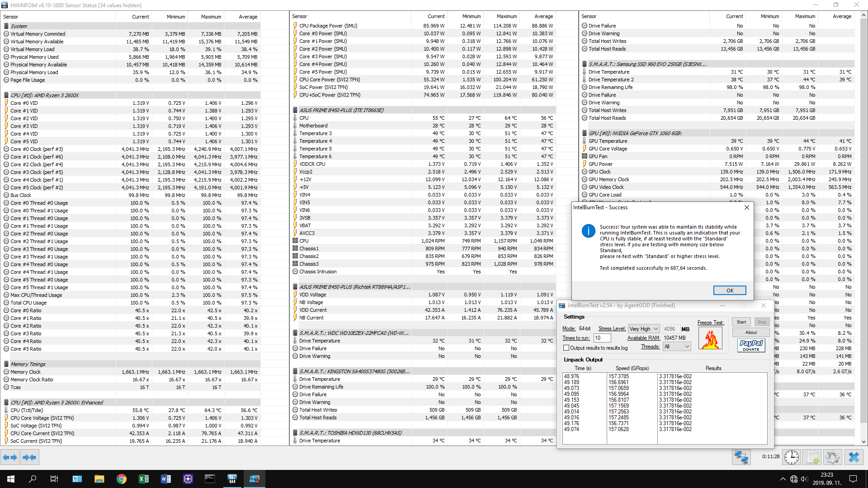
Task: Switch to IntelBurnTest taskbar icon
Action: [254, 479]
